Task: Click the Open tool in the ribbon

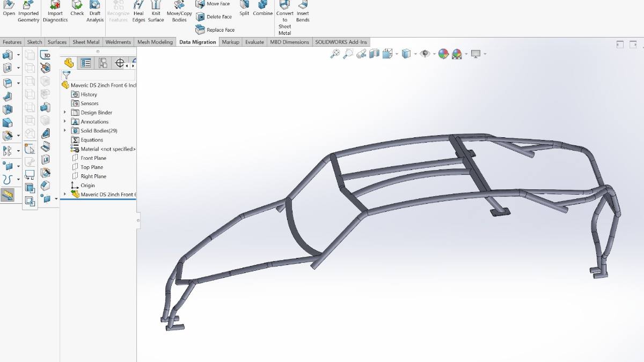Action: [x=9, y=9]
